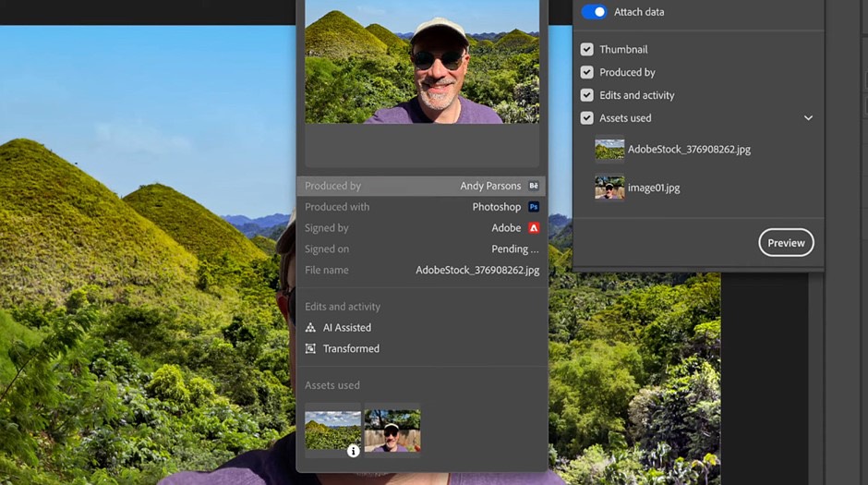Uncheck the Produced by checkbox
The image size is (868, 485).
[x=586, y=72]
